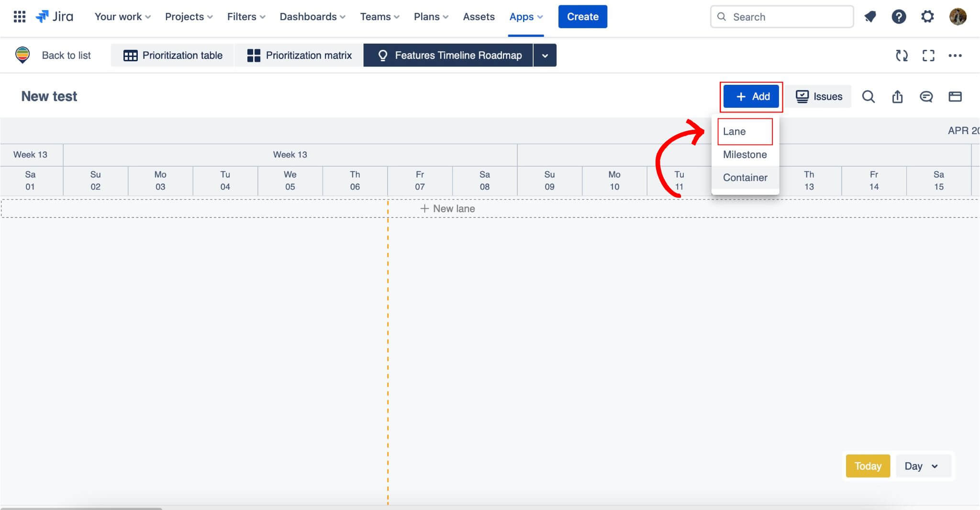Click the notifications bell icon
Viewport: 980px width, 510px height.
[870, 17]
